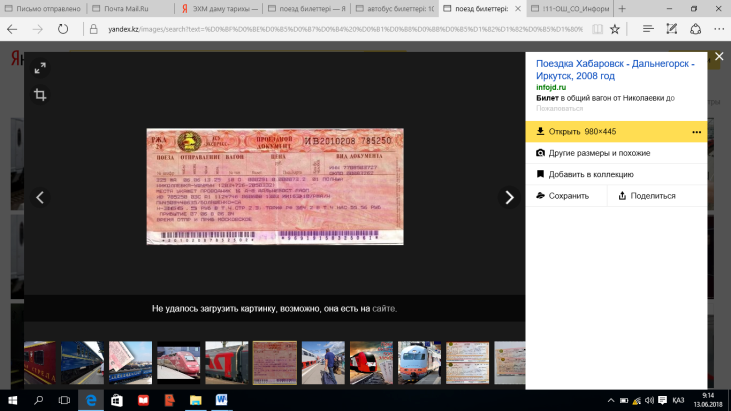This screenshot has width=731, height=411.
Task: Select red Стрела train thumbnail
Action: tap(40, 363)
